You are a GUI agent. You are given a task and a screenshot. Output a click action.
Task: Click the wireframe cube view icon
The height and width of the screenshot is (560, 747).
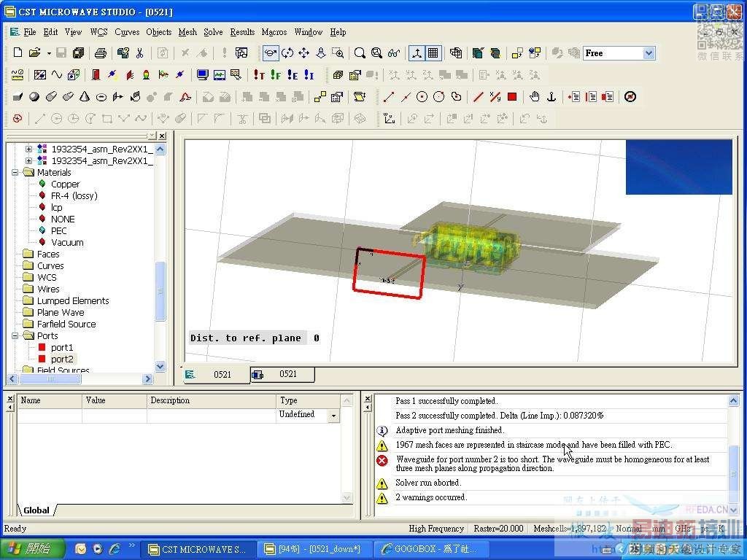pyautogui.click(x=456, y=52)
